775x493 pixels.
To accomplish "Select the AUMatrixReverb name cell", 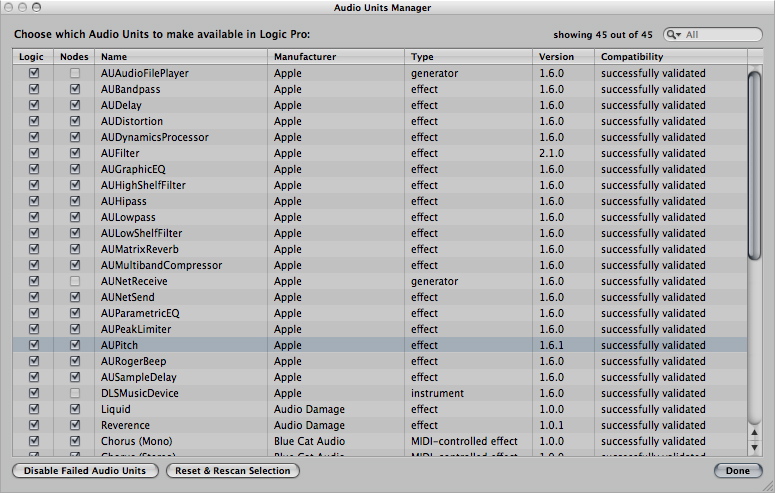I will (140, 249).
